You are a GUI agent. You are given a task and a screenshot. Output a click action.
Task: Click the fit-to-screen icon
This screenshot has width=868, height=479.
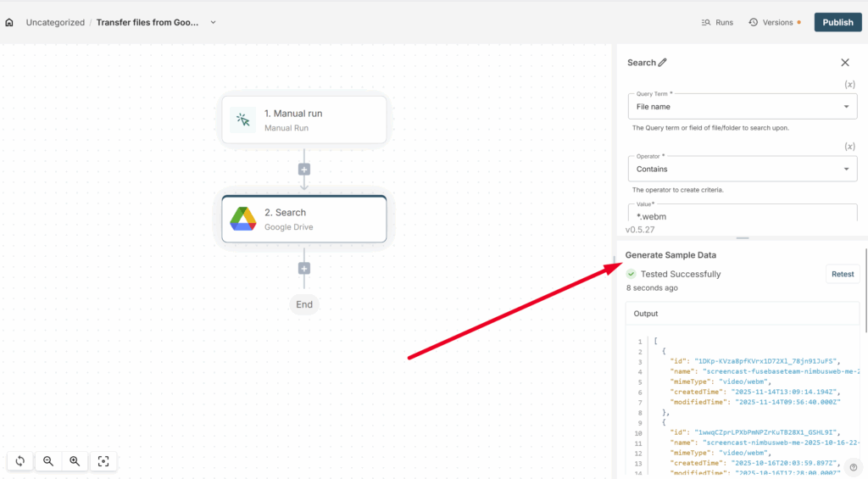(x=103, y=461)
